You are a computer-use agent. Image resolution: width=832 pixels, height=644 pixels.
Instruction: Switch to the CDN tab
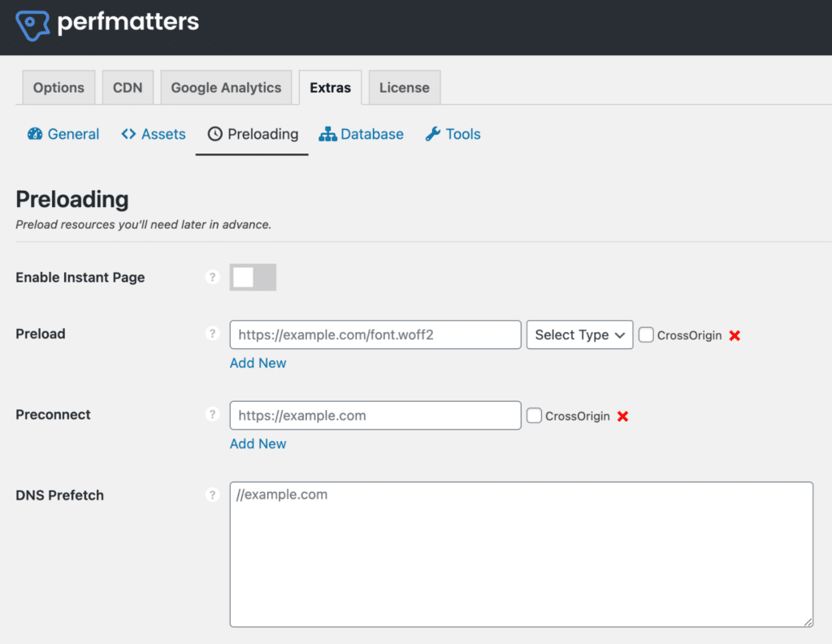tap(128, 88)
